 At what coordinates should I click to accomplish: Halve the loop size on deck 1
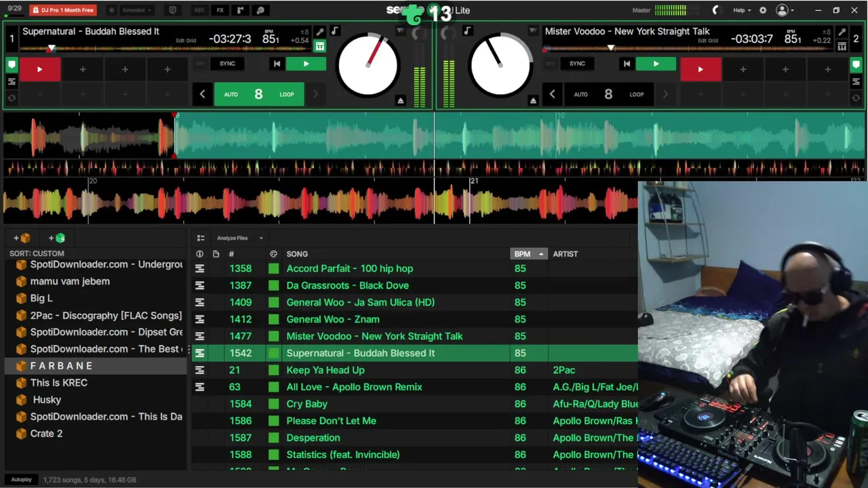pyautogui.click(x=202, y=94)
